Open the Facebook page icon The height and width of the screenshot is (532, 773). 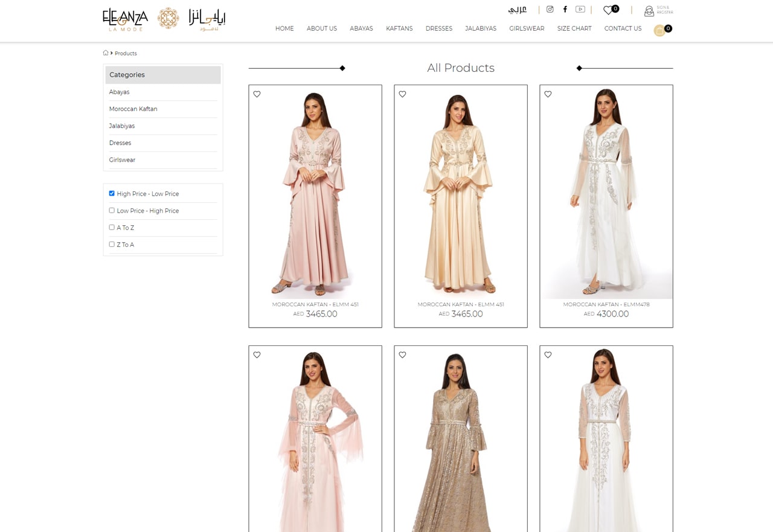click(x=565, y=9)
